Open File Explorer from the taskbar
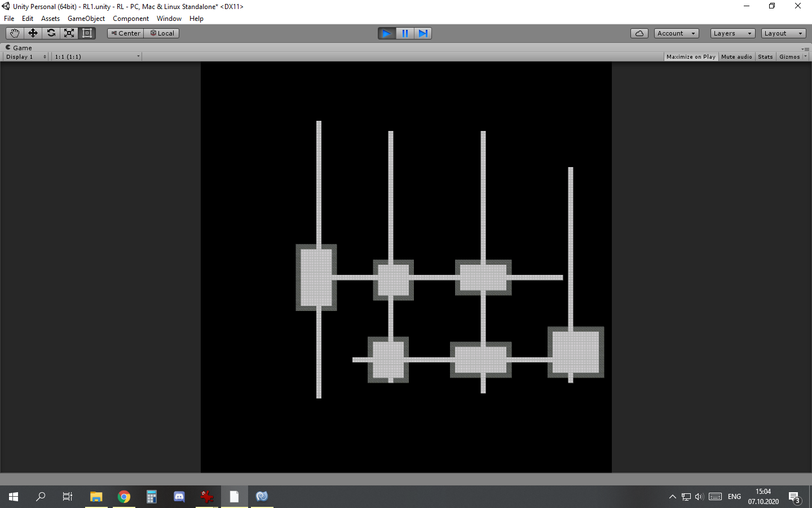Image resolution: width=812 pixels, height=508 pixels. point(96,497)
